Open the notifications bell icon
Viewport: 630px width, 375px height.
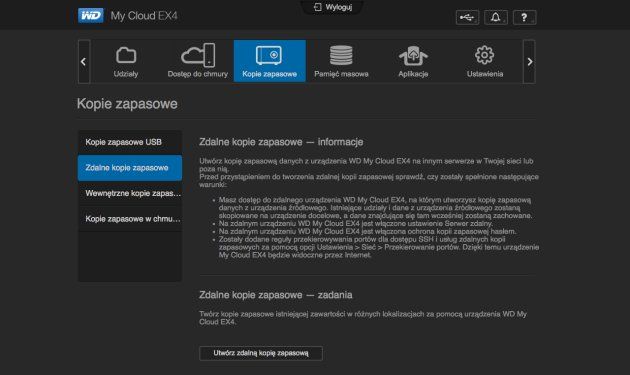point(496,17)
